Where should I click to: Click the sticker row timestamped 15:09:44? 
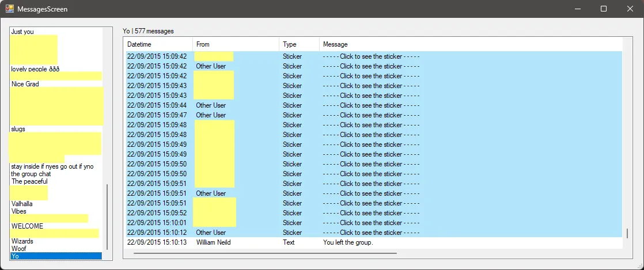tap(371, 105)
